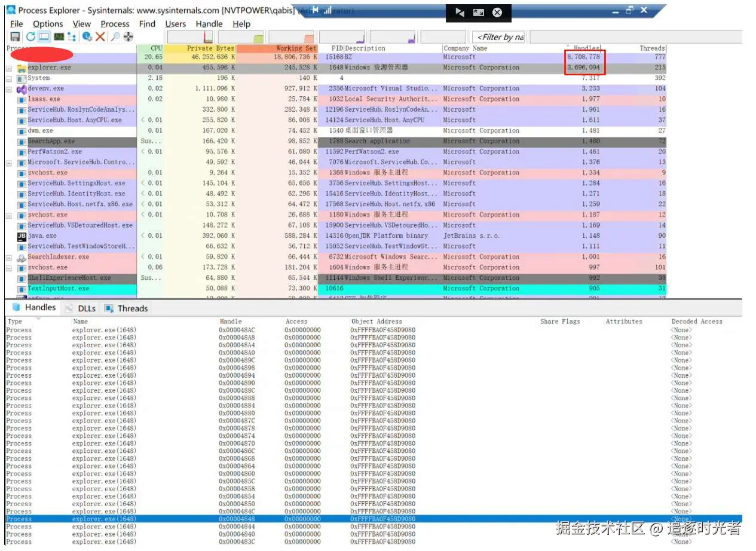Image resolution: width=756 pixels, height=551 pixels.
Task: Open the Help menu
Action: (241, 24)
